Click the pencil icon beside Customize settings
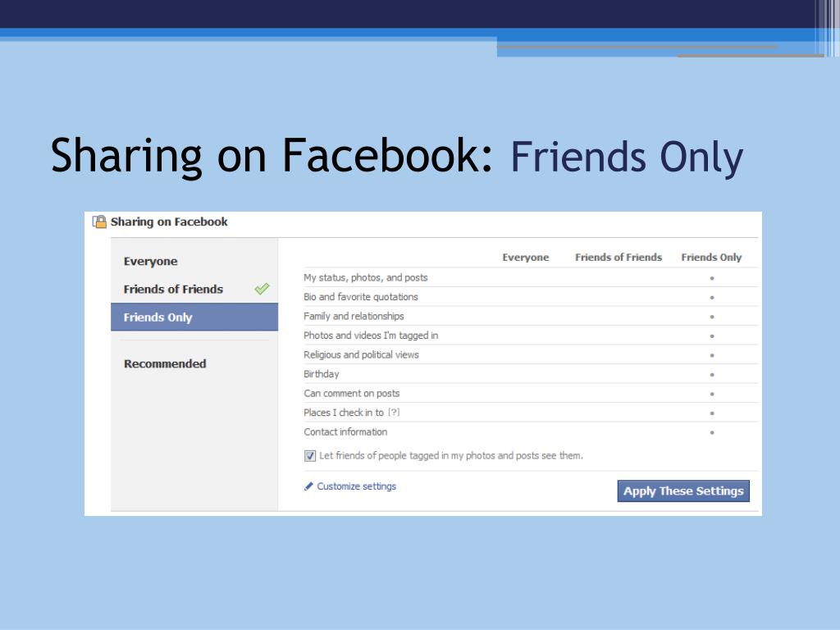Image resolution: width=840 pixels, height=630 pixels. 308,486
